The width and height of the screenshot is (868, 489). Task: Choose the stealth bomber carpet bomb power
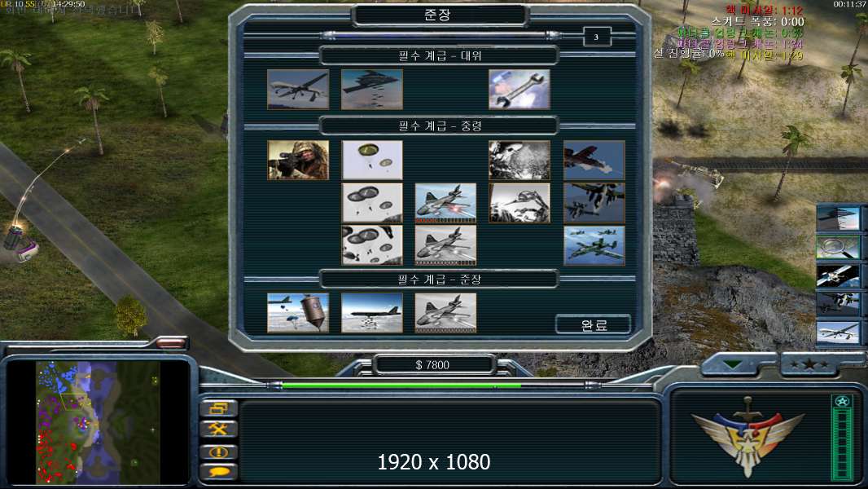372,89
